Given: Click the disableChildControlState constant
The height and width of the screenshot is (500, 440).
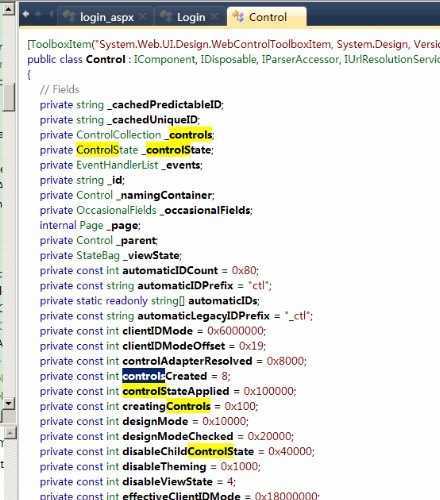Looking at the screenshot, I should (x=188, y=451).
